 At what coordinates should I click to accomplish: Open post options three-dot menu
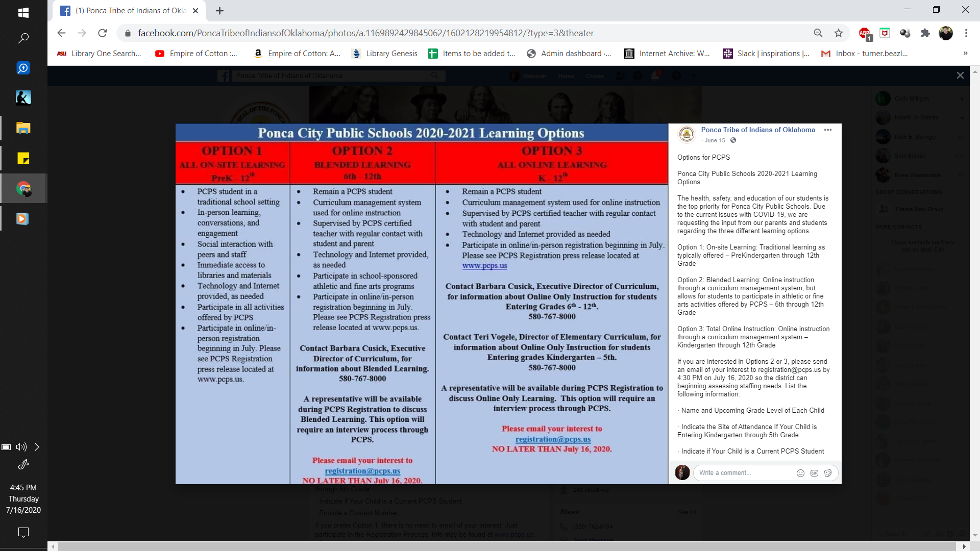(x=828, y=130)
